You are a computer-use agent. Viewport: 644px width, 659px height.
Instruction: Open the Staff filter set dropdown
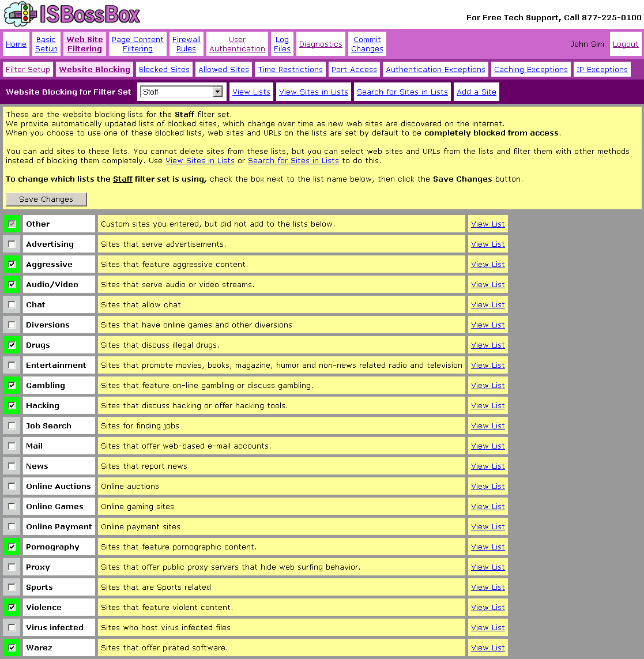coord(217,92)
